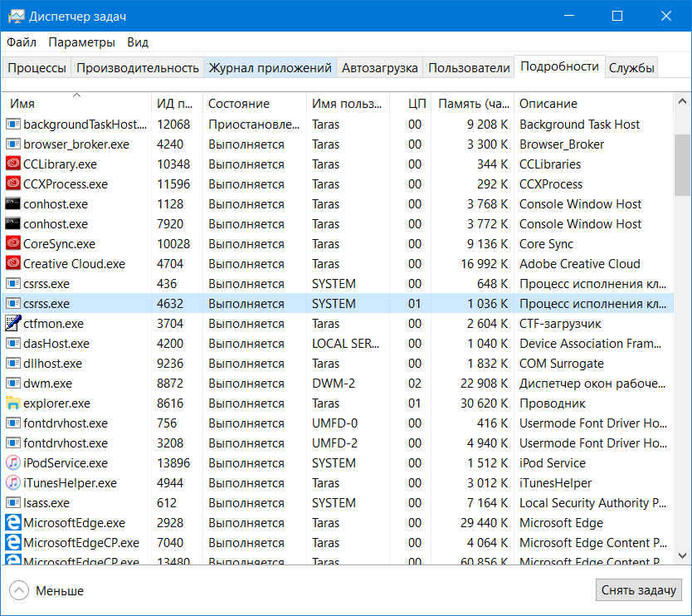Click the fontdrvhost.exe icon with PID 756
The height and width of the screenshot is (616, 692).
(x=12, y=423)
